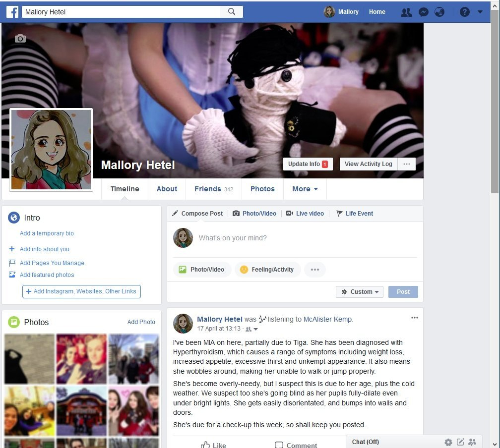
Task: Open the Messenger messages icon
Action: tap(423, 12)
